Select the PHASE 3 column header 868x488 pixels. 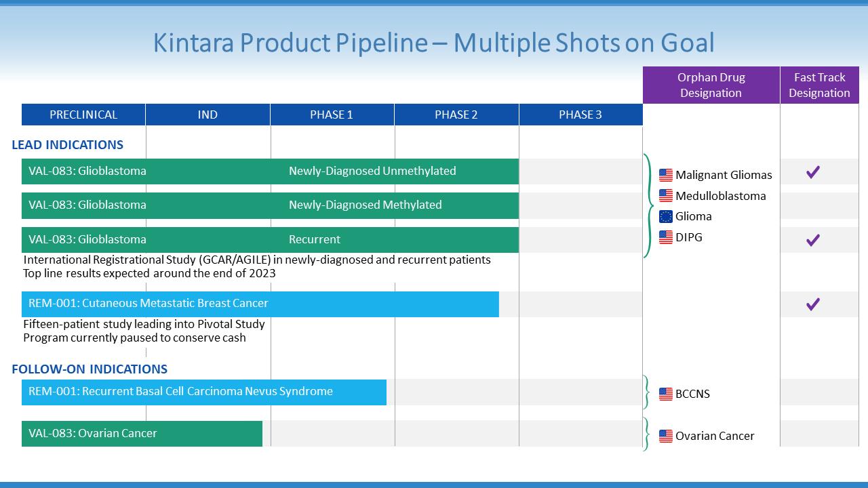click(580, 115)
